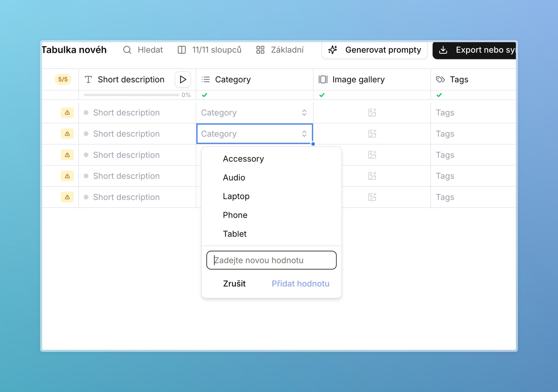The image size is (558, 392).
Task: Click the fourth row warning icon
Action: pyautogui.click(x=67, y=176)
